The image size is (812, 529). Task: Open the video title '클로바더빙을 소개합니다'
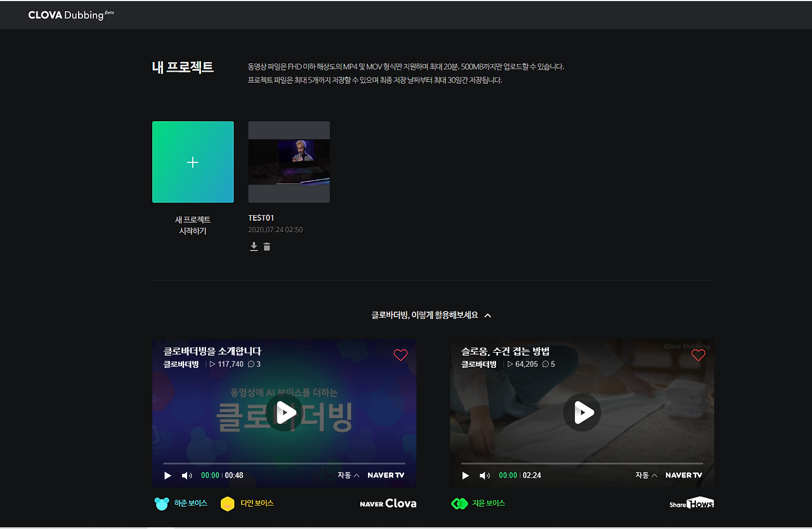tap(213, 351)
